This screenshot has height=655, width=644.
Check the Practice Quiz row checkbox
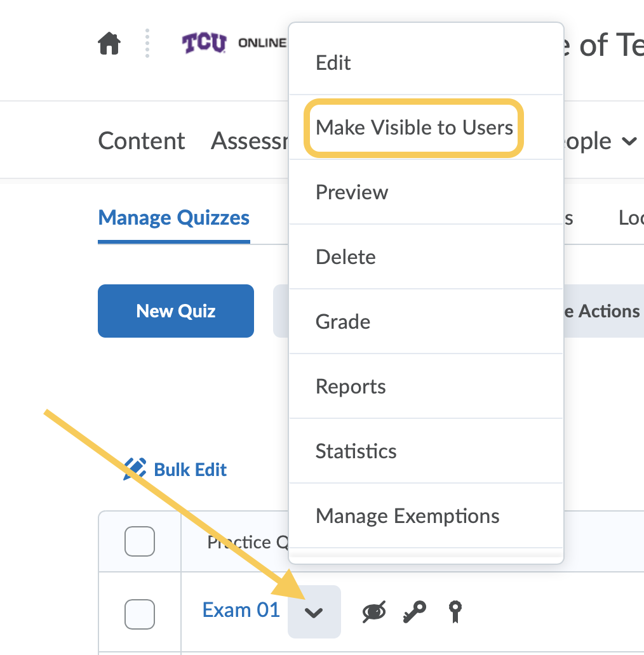[140, 541]
